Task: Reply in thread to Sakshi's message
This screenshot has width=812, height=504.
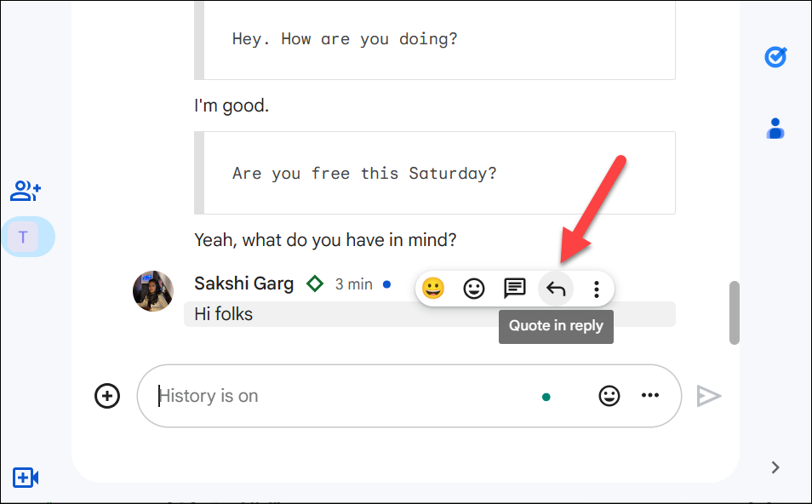Action: [x=514, y=288]
